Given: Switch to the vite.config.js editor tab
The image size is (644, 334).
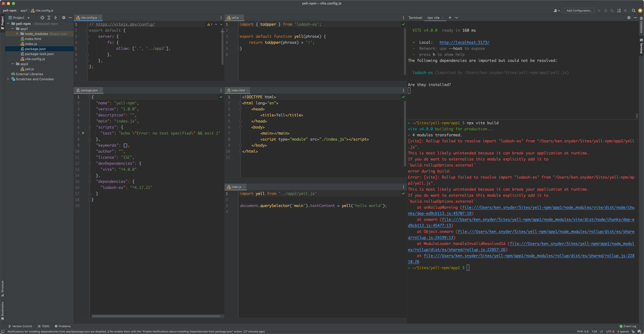Looking at the screenshot, I should [88, 18].
